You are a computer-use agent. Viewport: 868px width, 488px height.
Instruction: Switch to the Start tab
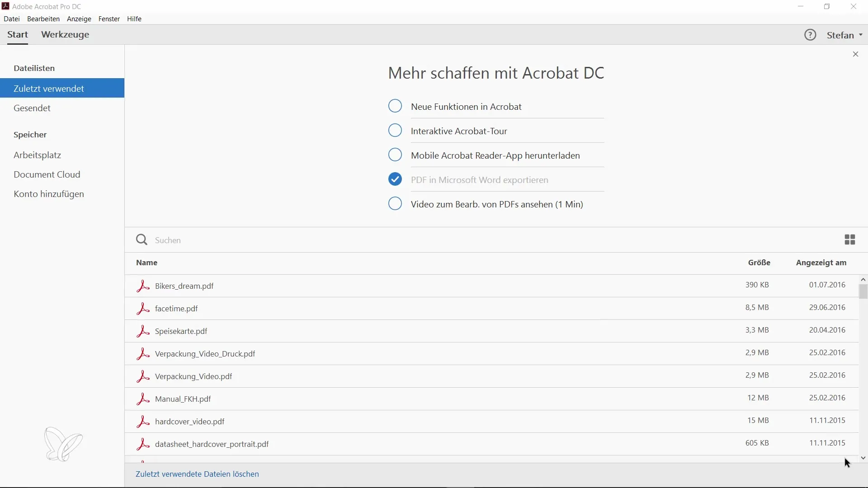[18, 35]
